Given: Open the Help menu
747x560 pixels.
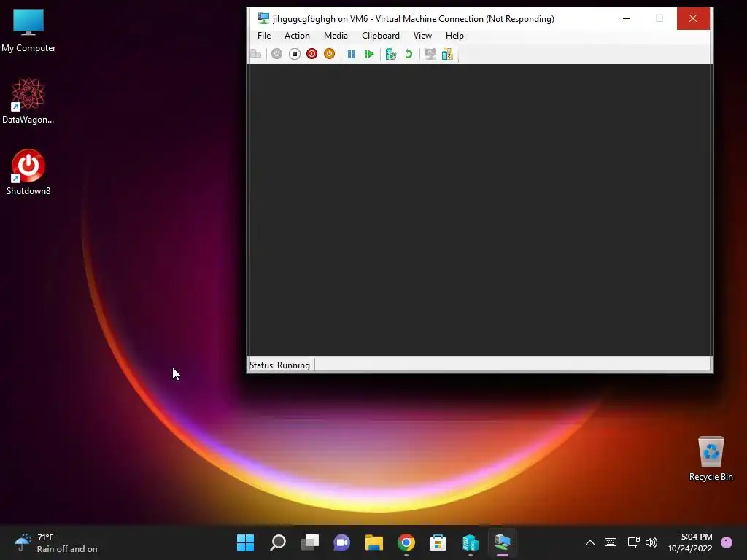Looking at the screenshot, I should 454,36.
